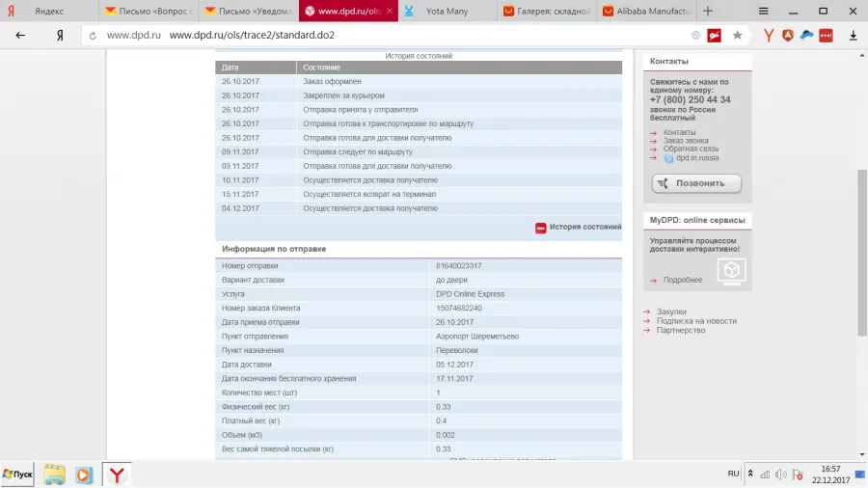Image resolution: width=868 pixels, height=488 pixels.
Task: Open a new tab with plus button
Action: click(708, 11)
